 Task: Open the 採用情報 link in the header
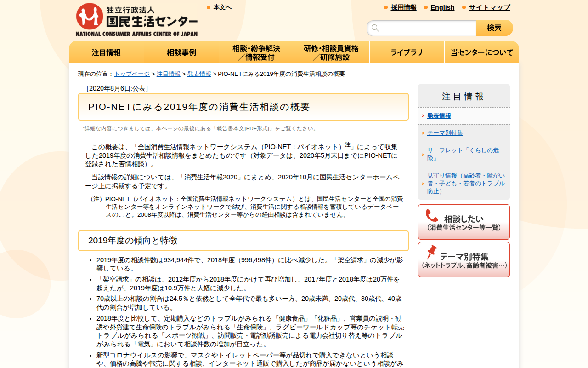coord(404,7)
